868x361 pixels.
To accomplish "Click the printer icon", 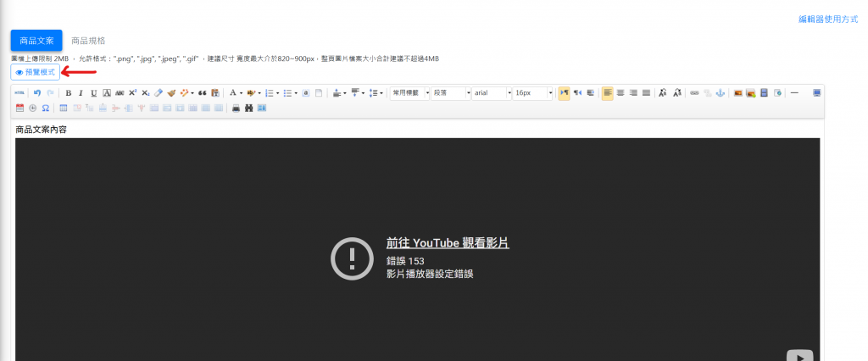I will (236, 108).
